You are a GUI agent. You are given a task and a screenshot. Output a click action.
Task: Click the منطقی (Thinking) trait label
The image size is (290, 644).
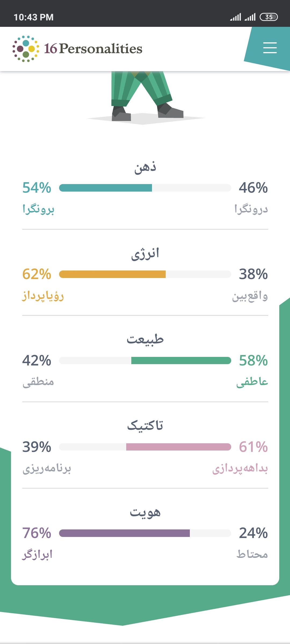coord(38,382)
